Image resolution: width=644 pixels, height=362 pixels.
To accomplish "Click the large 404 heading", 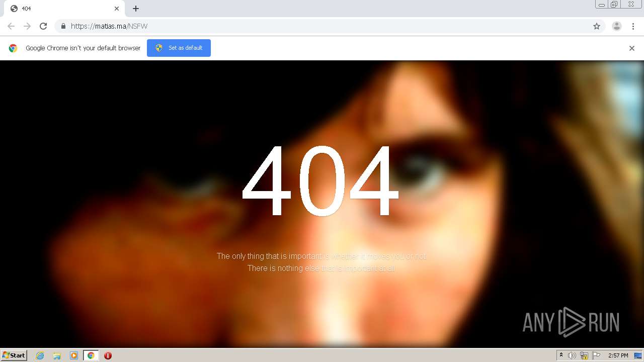I will click(320, 181).
